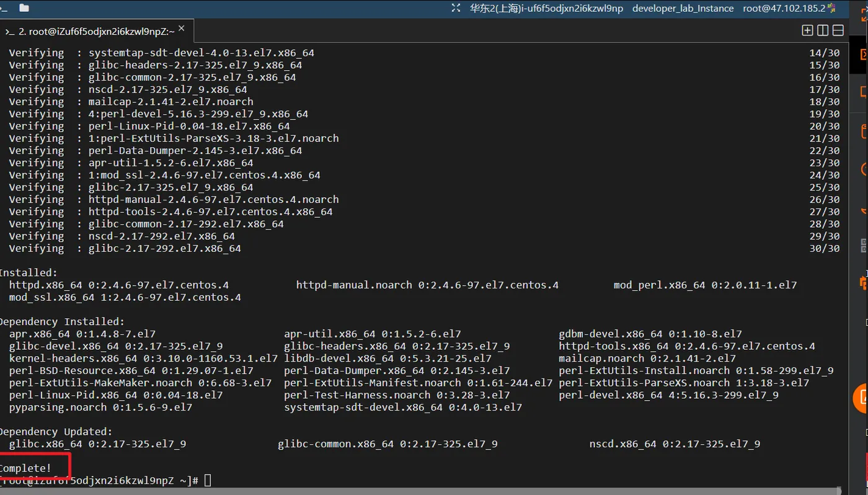868x495 pixels.
Task: Click 'pyparsing.noarch 0:1.5.6-9.el7' entry
Action: pyautogui.click(x=100, y=408)
